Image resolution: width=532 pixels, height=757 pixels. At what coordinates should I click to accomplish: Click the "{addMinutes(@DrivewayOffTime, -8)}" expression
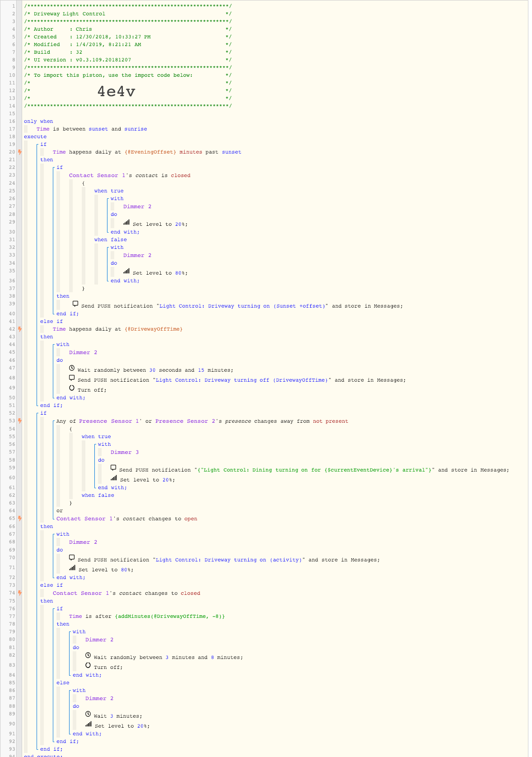tap(170, 617)
